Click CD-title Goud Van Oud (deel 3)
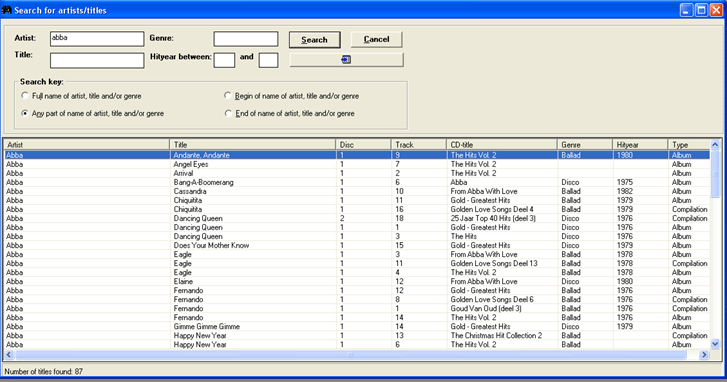727x382 pixels. click(x=486, y=308)
